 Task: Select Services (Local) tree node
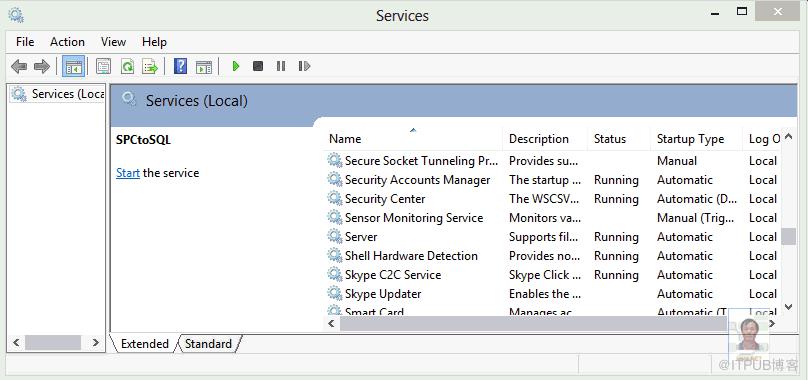pyautogui.click(x=57, y=94)
